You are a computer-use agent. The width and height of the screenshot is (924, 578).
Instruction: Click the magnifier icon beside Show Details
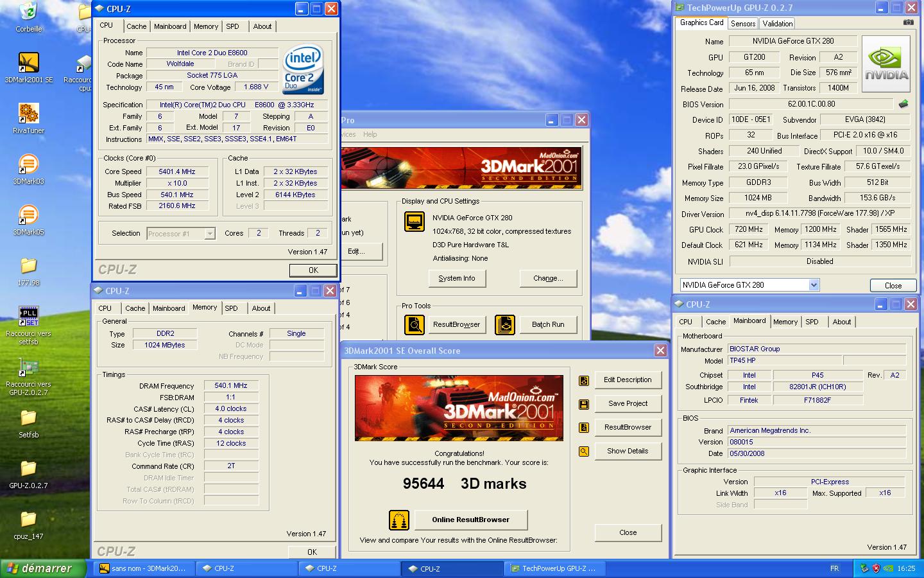click(x=584, y=451)
